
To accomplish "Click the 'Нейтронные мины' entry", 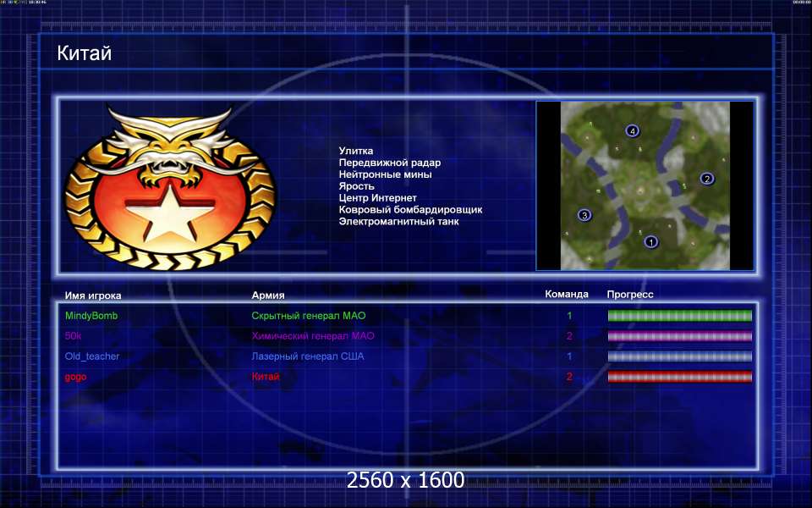I will pyautogui.click(x=386, y=174).
